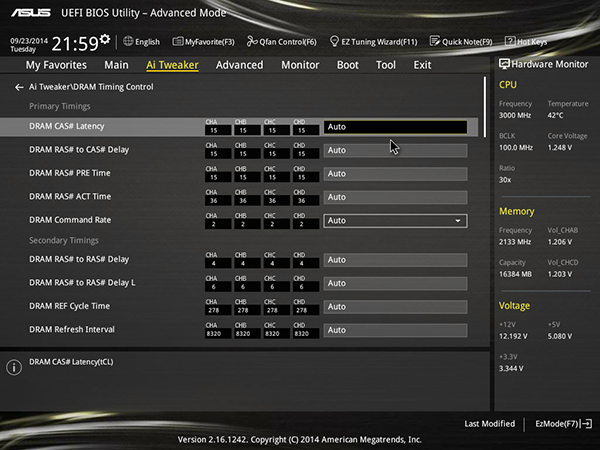Open the Advanced tab

pos(240,65)
